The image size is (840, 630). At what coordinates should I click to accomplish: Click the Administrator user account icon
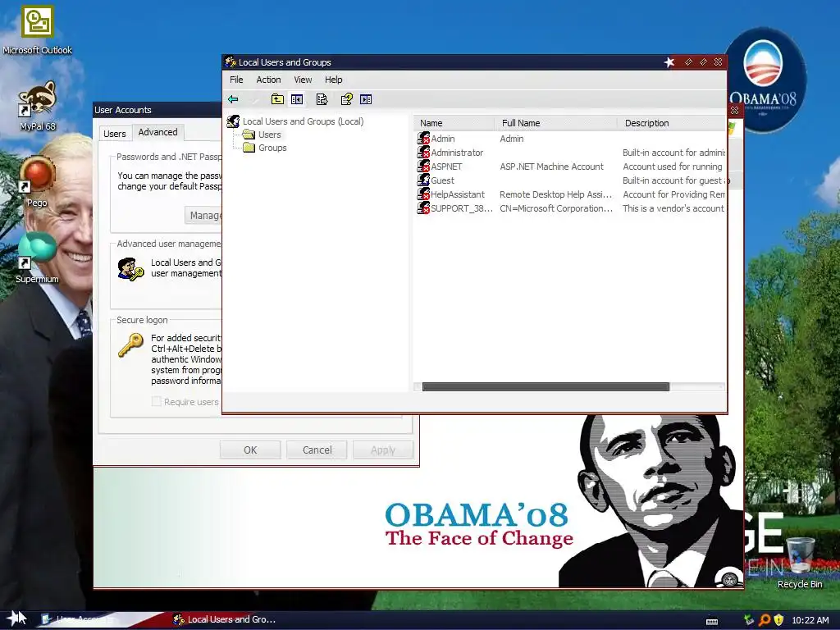(423, 152)
